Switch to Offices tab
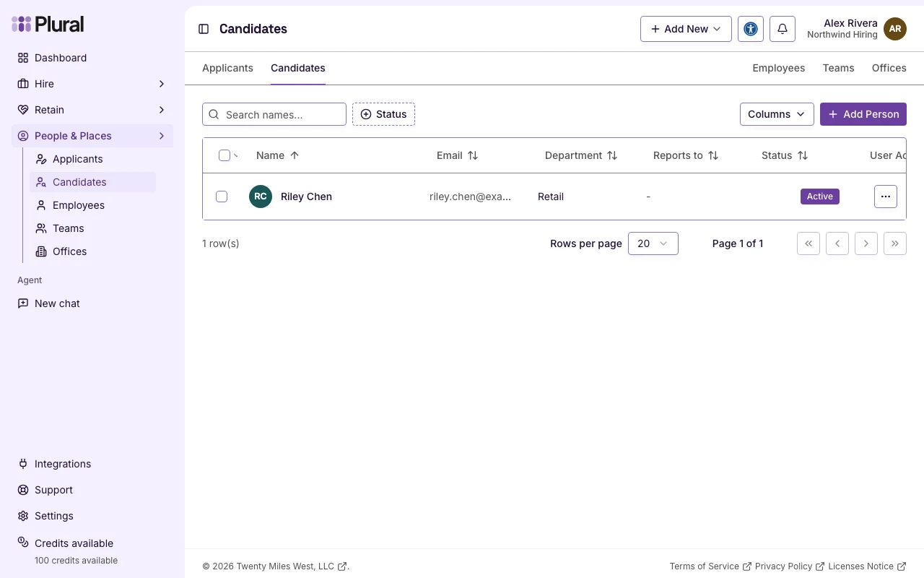 tap(889, 68)
